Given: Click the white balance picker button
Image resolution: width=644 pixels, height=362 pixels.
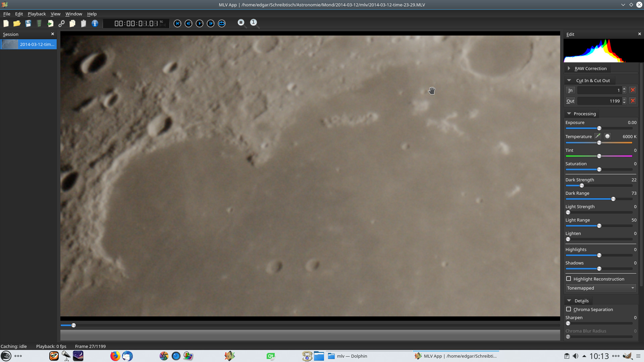Looking at the screenshot, I should click(598, 136).
